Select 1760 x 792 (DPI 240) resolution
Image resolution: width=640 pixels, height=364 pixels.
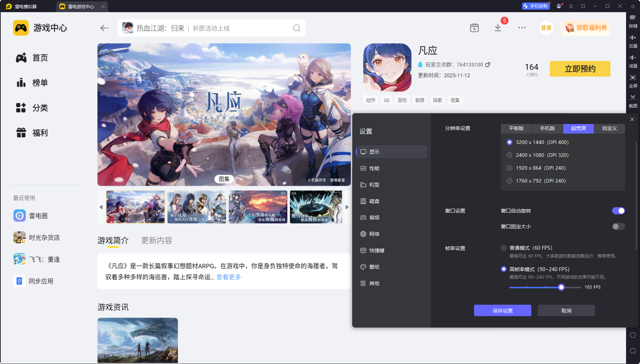coord(536,181)
